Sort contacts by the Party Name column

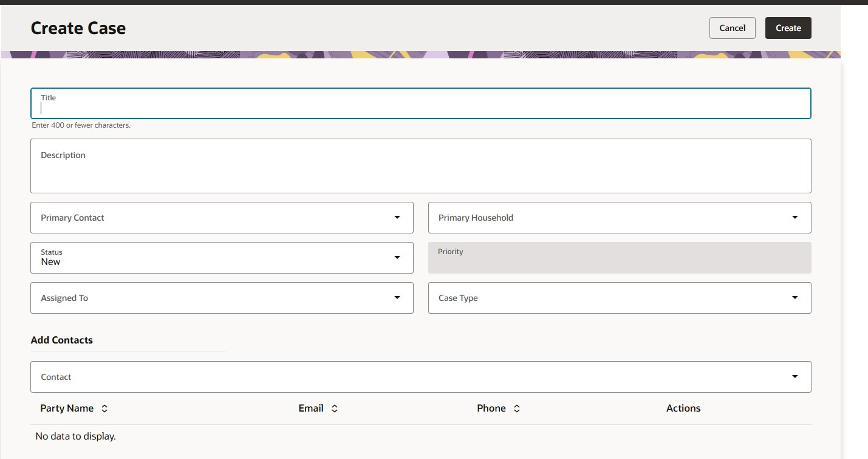[103, 408]
